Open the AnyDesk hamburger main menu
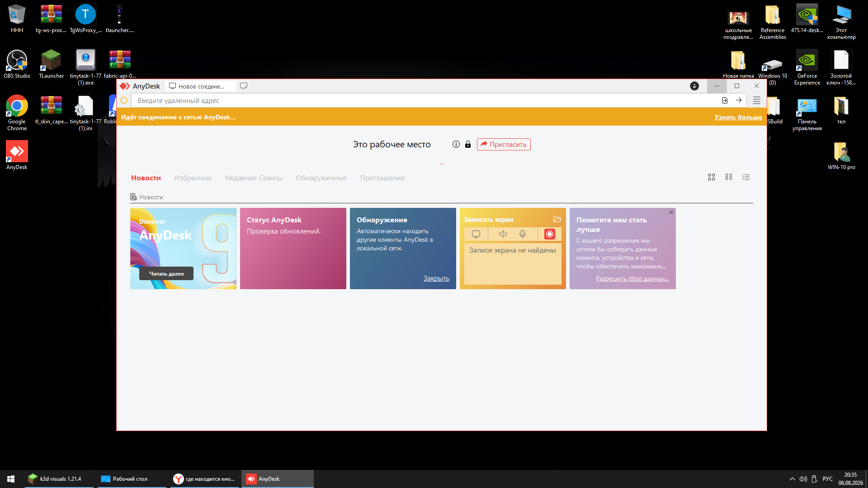Screen dimensions: 868x488 pyautogui.click(x=757, y=100)
